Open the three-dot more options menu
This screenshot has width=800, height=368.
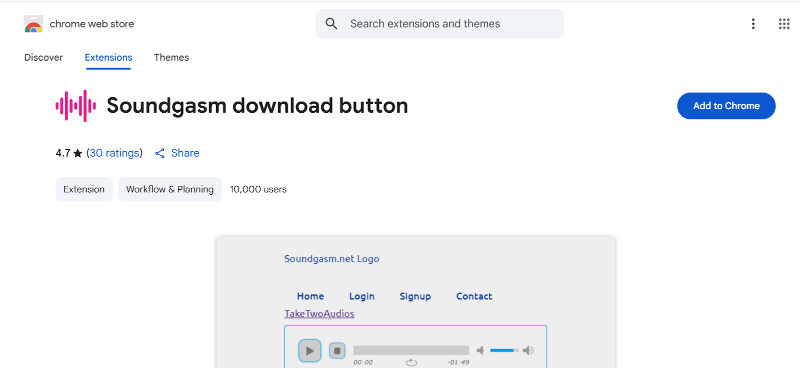753,23
